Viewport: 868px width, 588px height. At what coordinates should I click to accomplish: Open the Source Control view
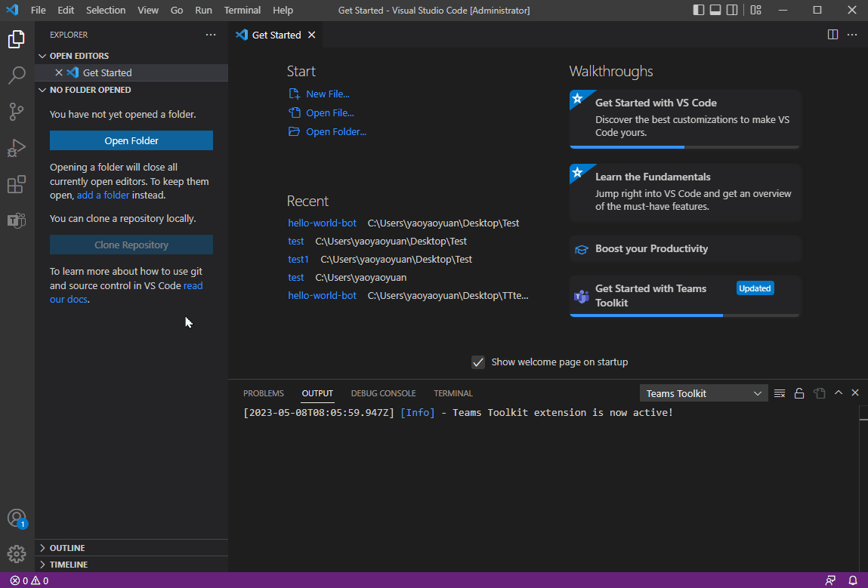coord(17,112)
